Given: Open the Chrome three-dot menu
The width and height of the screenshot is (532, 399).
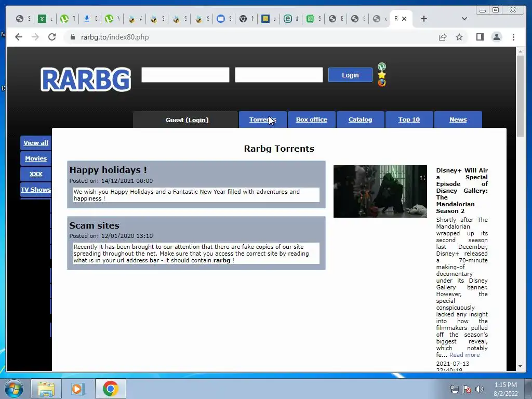Looking at the screenshot, I should click(513, 37).
